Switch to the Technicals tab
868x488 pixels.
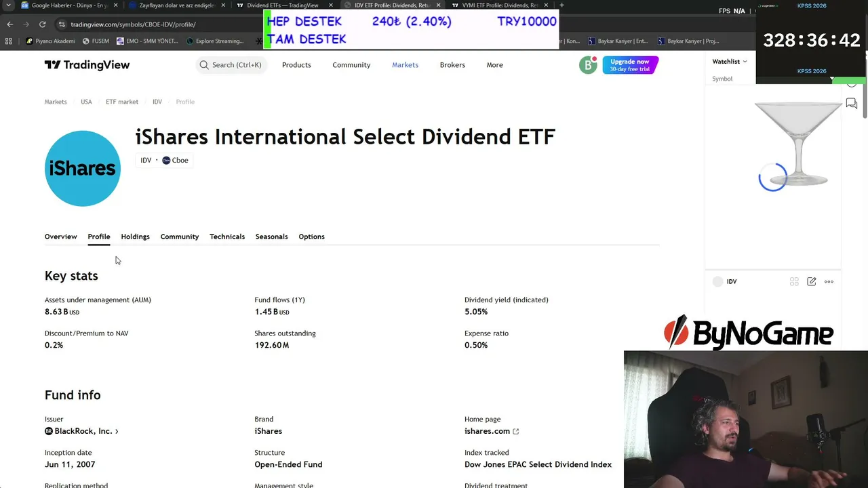click(x=227, y=237)
